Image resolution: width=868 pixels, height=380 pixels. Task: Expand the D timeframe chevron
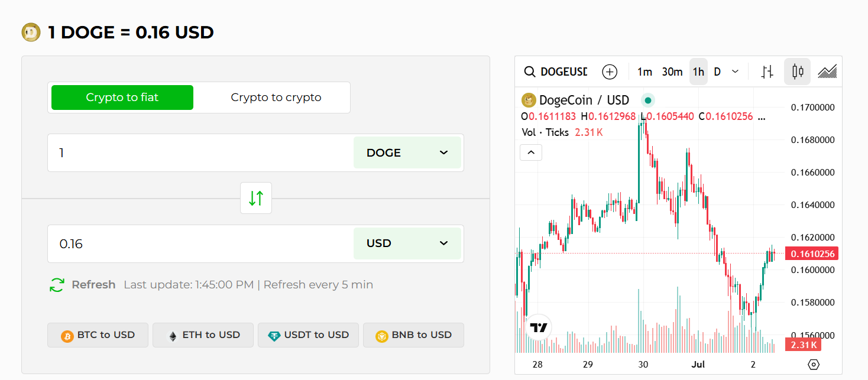click(x=735, y=72)
